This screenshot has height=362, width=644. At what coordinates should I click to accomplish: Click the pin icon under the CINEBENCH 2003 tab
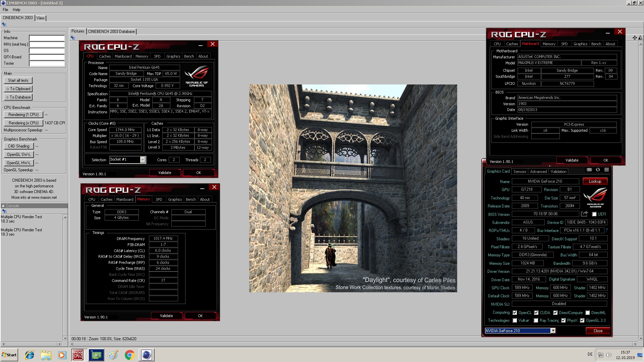[x=4, y=24]
